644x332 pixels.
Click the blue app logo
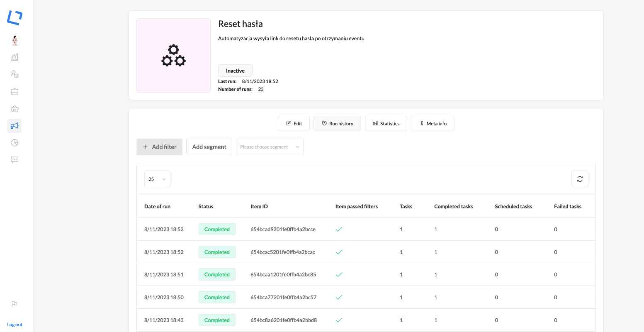pos(15,17)
